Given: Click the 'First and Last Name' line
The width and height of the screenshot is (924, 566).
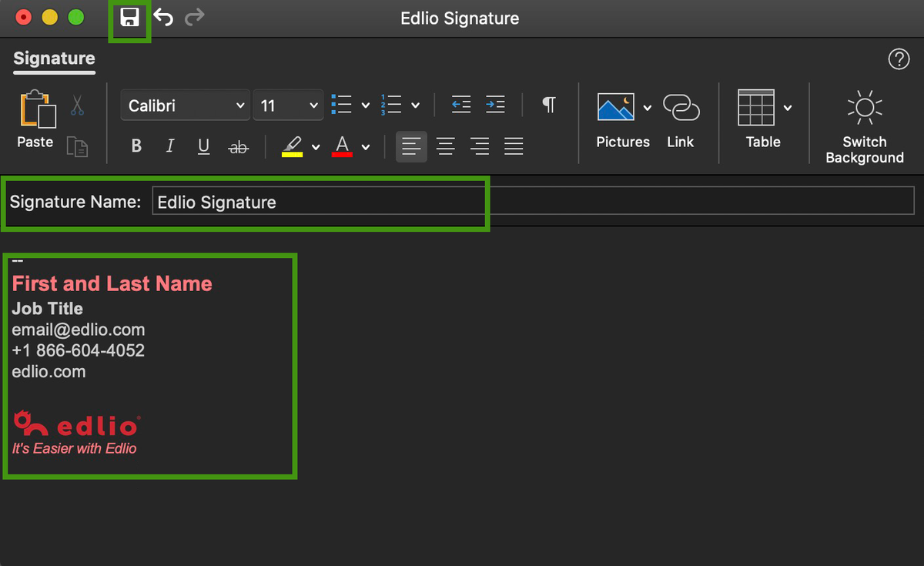Looking at the screenshot, I should click(112, 284).
